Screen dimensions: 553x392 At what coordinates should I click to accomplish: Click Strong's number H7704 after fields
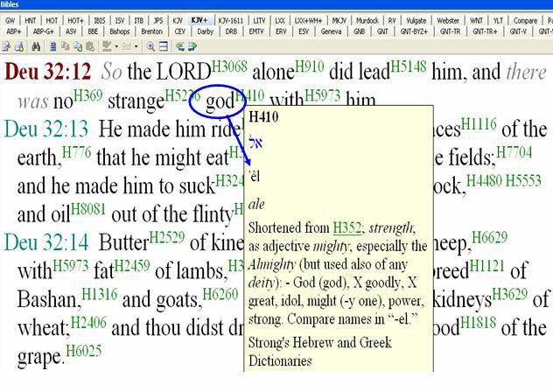pyautogui.click(x=514, y=152)
